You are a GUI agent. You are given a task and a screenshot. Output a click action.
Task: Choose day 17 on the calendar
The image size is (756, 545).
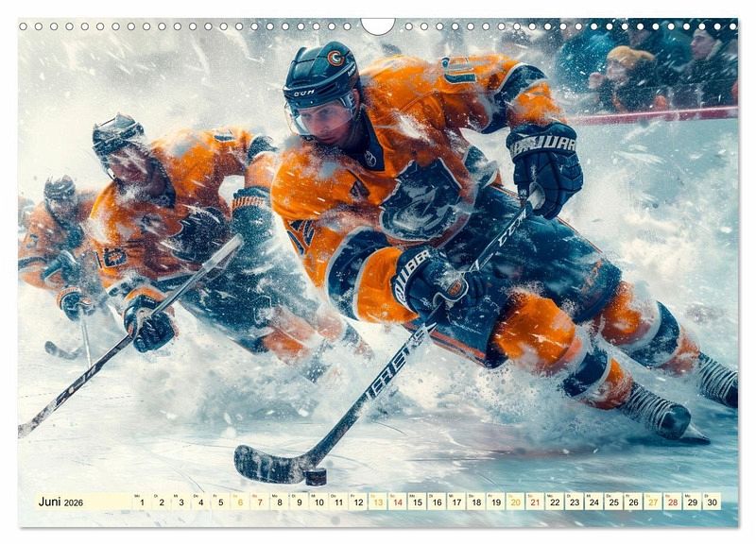456,502
